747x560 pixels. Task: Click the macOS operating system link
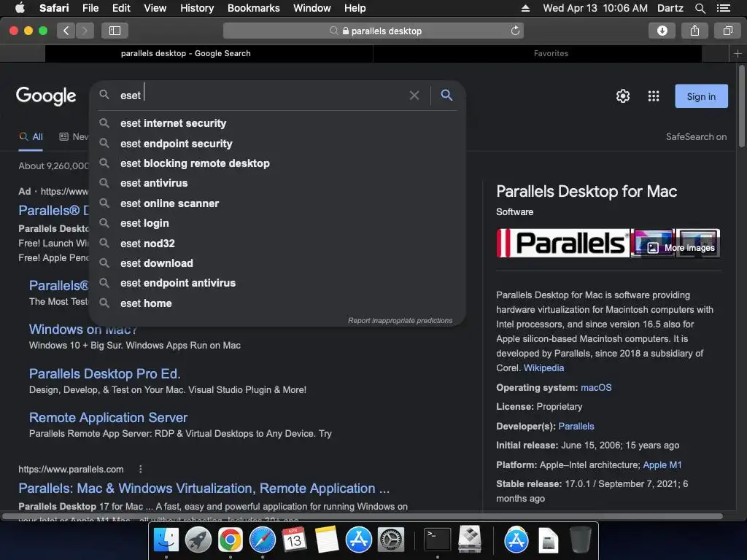point(596,388)
